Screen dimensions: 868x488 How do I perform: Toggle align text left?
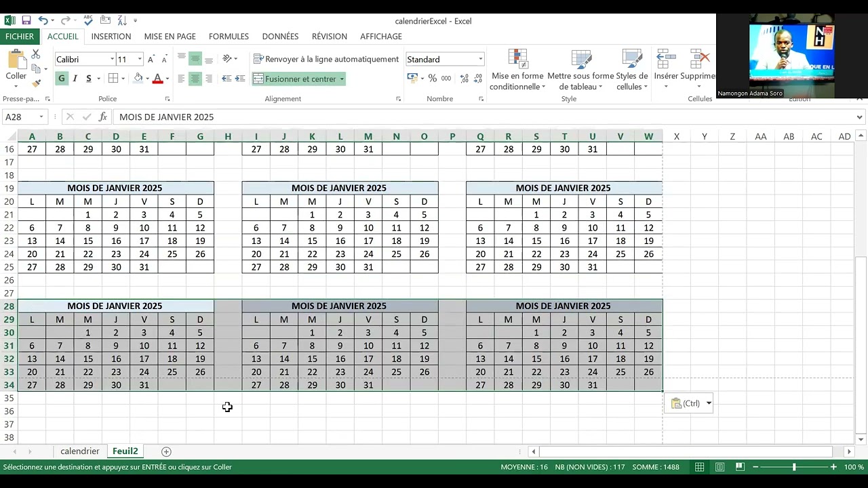tap(181, 79)
